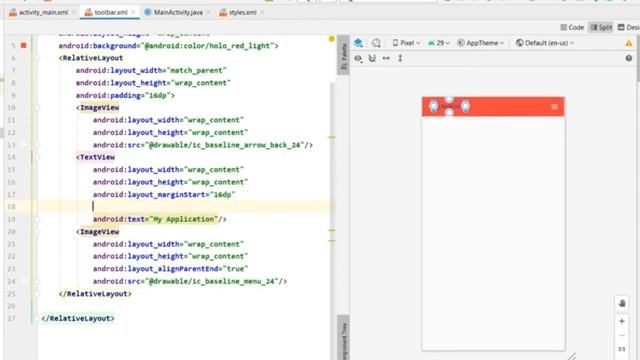Open the Palette side panel
This screenshot has height=360, width=640.
coord(344,56)
